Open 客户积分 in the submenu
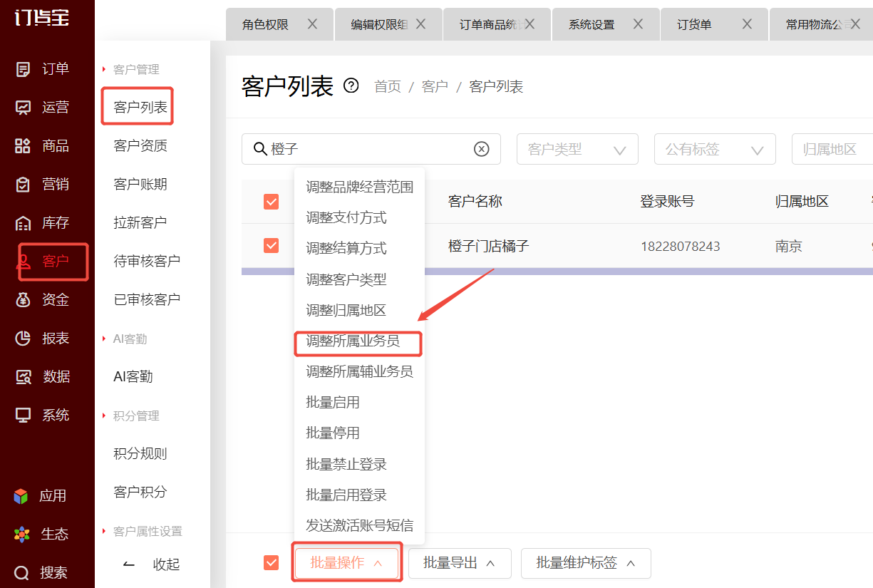The height and width of the screenshot is (588, 873). 140,492
